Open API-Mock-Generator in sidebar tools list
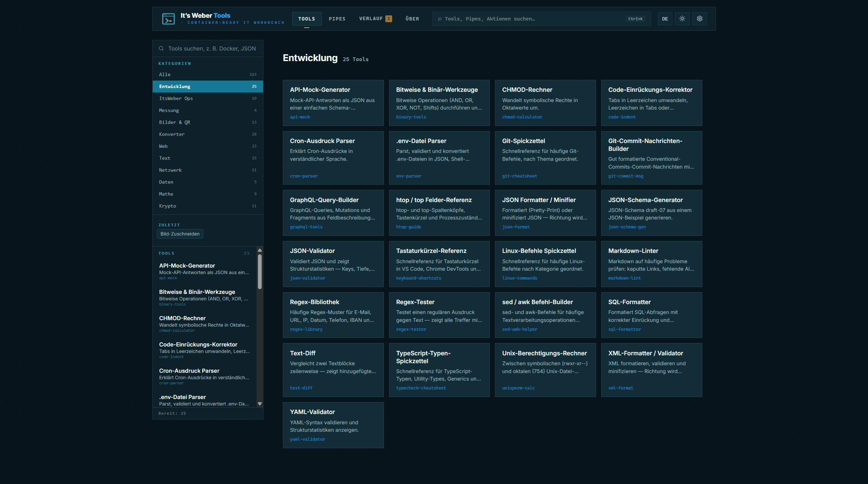This screenshot has height=484, width=868. (205, 271)
